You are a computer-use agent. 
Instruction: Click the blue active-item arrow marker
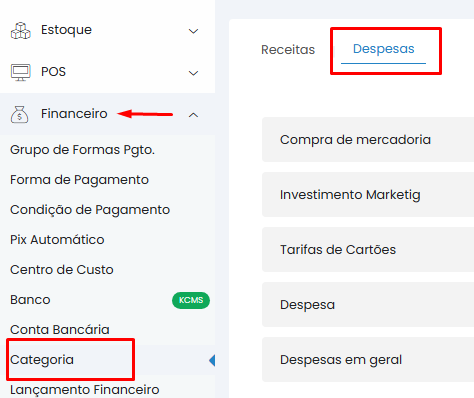click(x=212, y=360)
